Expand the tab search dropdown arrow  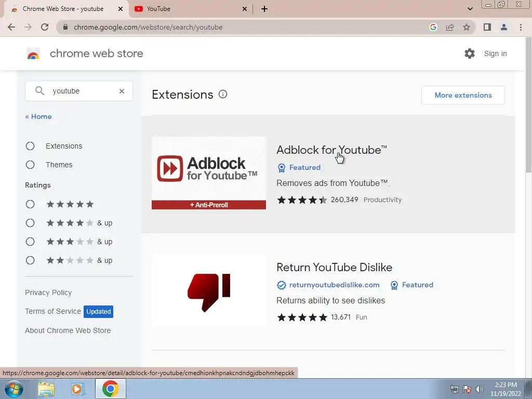[470, 9]
